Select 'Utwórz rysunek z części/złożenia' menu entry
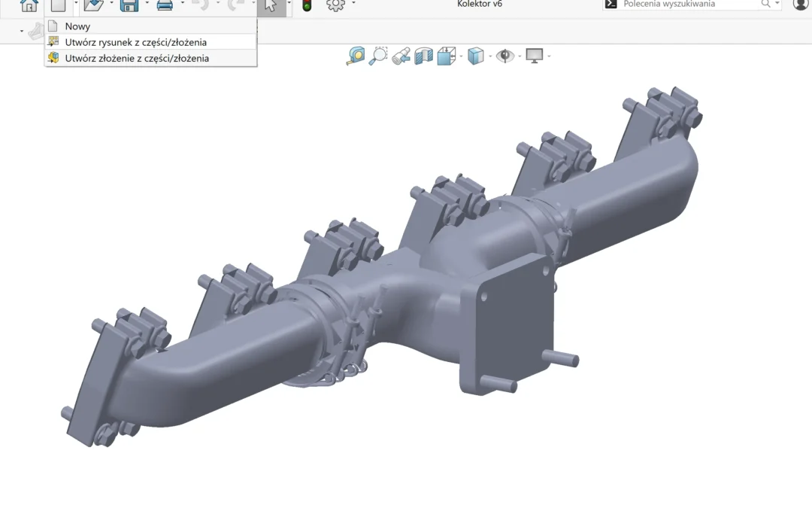This screenshot has height=508, width=812. (150, 42)
